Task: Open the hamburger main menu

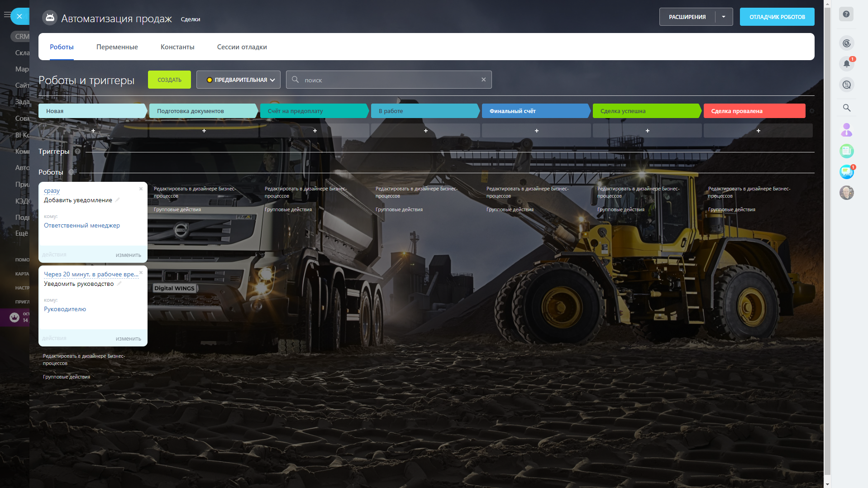Action: [x=6, y=14]
